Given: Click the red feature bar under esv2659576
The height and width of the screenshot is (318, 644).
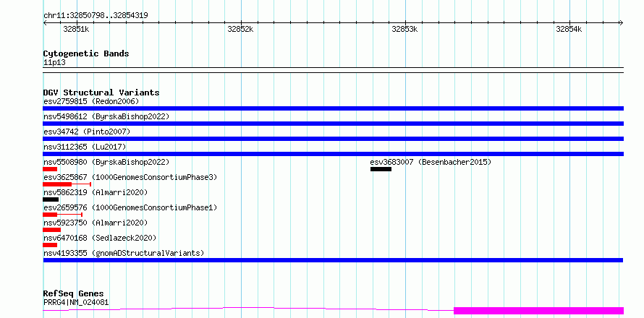Looking at the screenshot, I should click(x=50, y=215).
